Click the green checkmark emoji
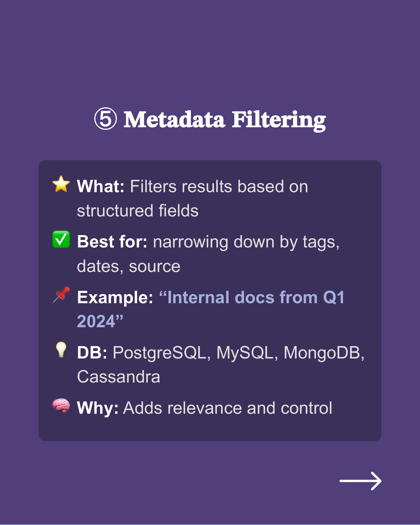The image size is (420, 525). pos(61,239)
